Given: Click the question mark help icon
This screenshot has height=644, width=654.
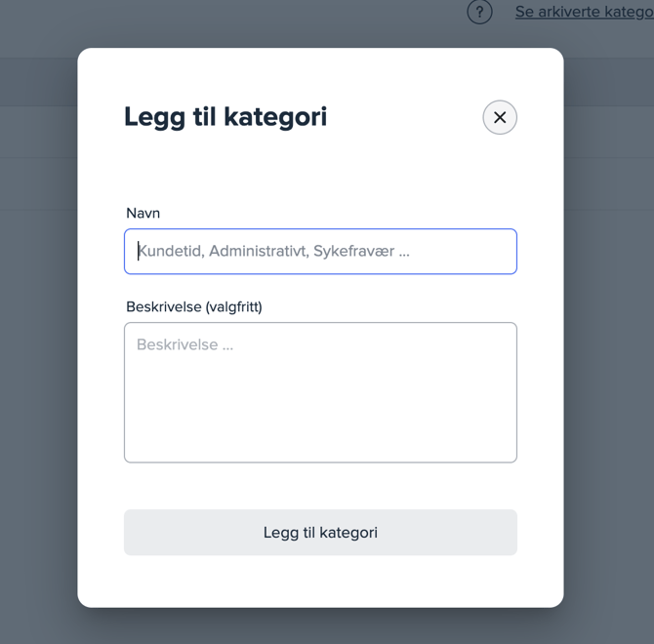Looking at the screenshot, I should 479,13.
